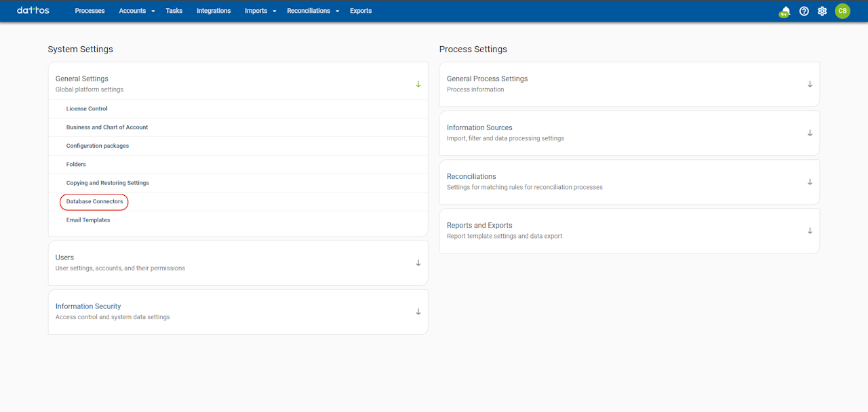The image size is (868, 412).
Task: Click the help question mark icon
Action: pos(804,11)
